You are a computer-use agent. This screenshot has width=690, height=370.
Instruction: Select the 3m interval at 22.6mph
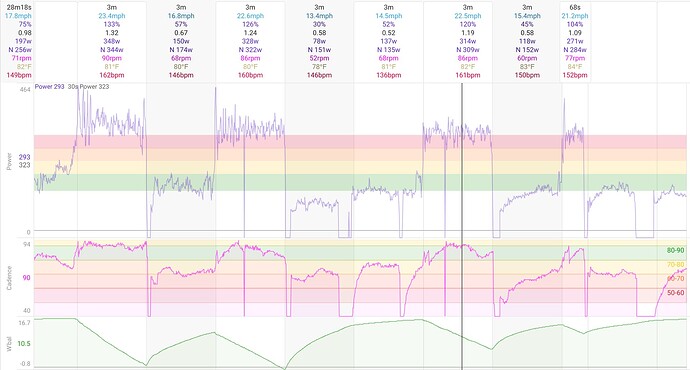click(250, 41)
